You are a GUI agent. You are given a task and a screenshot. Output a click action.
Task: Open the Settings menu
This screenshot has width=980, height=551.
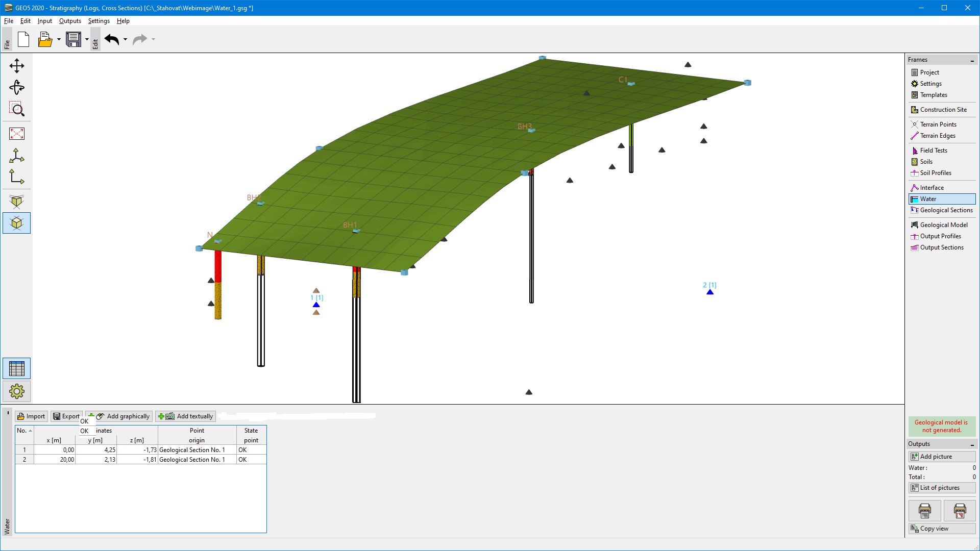tap(99, 20)
